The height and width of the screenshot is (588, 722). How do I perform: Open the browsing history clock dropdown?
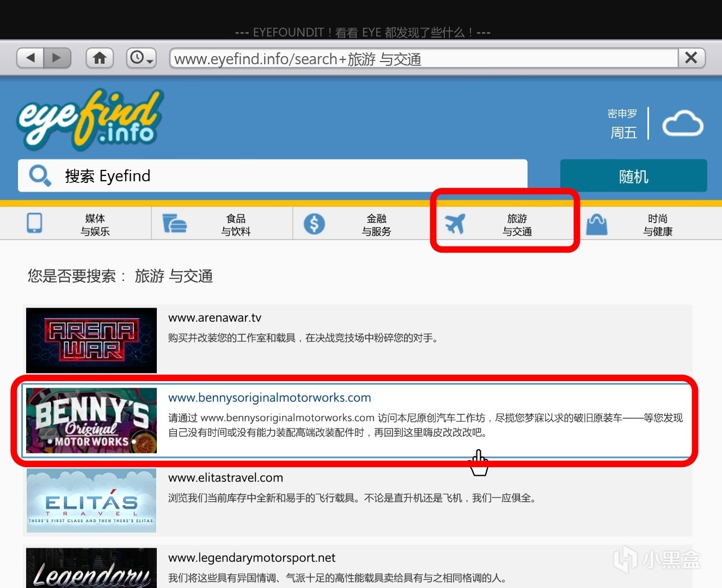point(142,58)
